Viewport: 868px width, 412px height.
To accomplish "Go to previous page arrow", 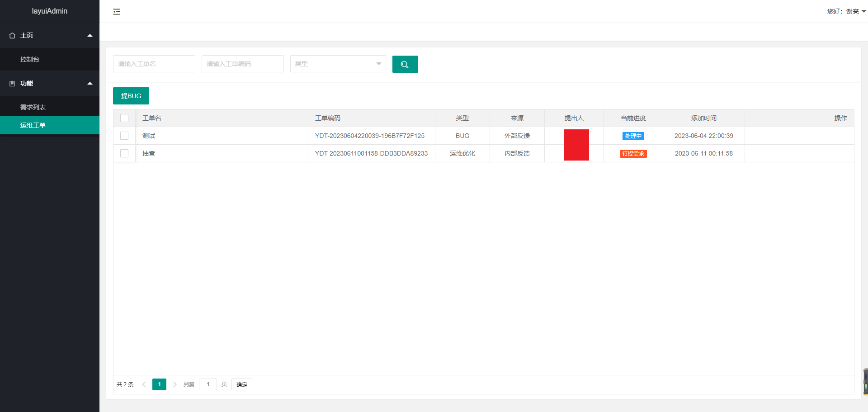I will pos(144,384).
